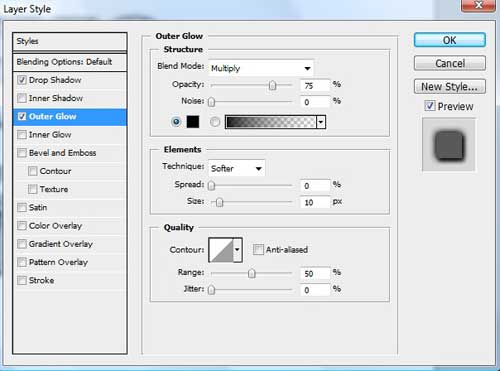
Task: Click the Opacity slider handle
Action: pos(272,85)
